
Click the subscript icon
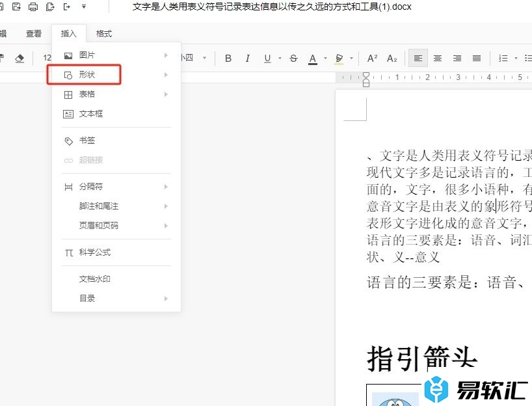[392, 59]
